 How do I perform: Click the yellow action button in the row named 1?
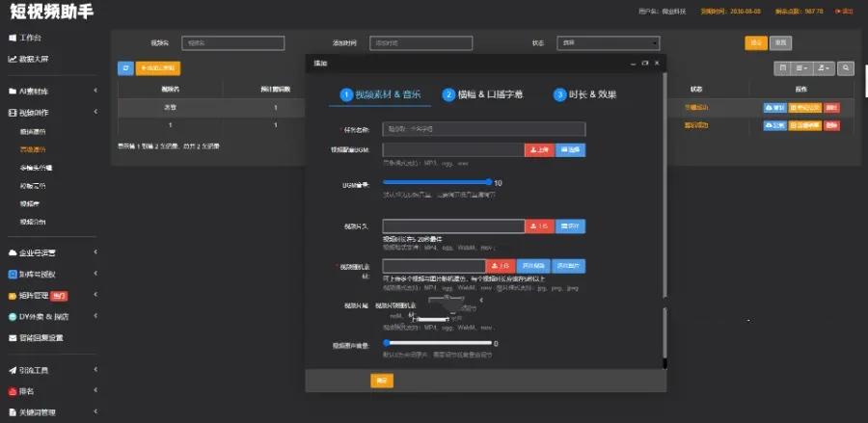(805, 125)
